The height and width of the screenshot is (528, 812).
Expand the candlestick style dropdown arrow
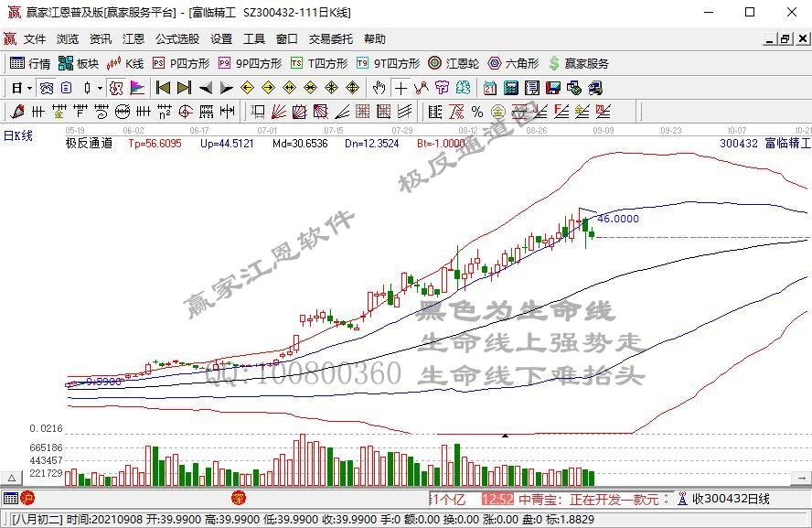pos(99,88)
